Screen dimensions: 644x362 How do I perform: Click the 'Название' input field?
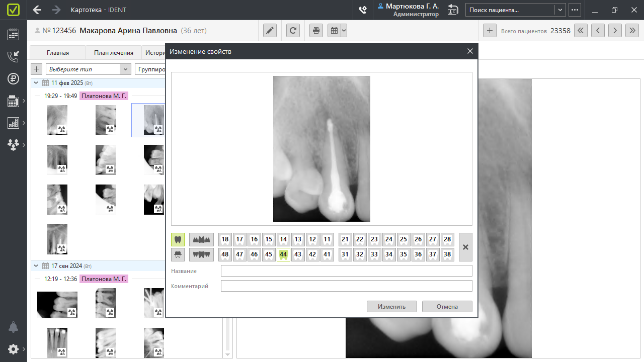[346, 271]
